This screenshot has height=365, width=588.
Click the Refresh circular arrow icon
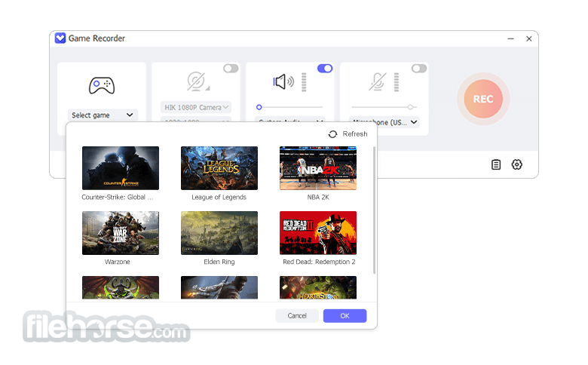click(x=332, y=134)
